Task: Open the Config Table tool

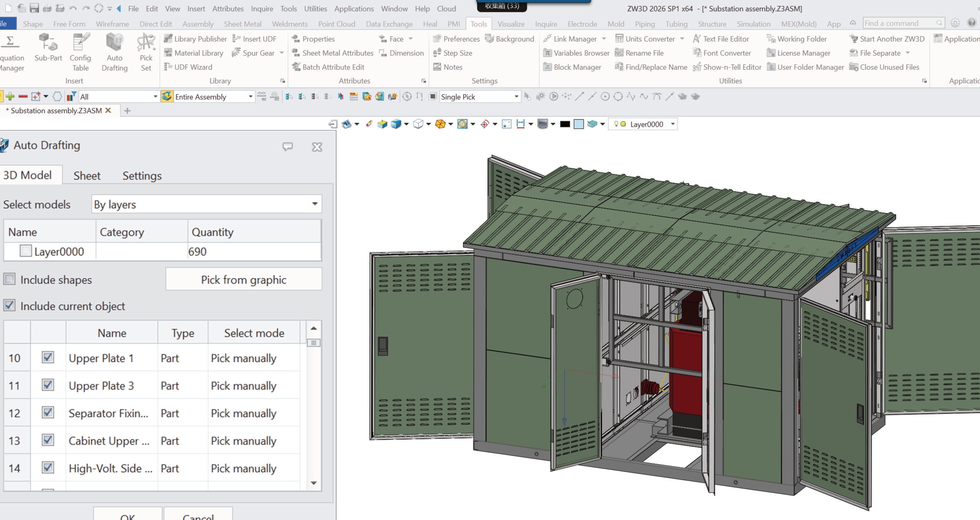Action: (x=80, y=52)
